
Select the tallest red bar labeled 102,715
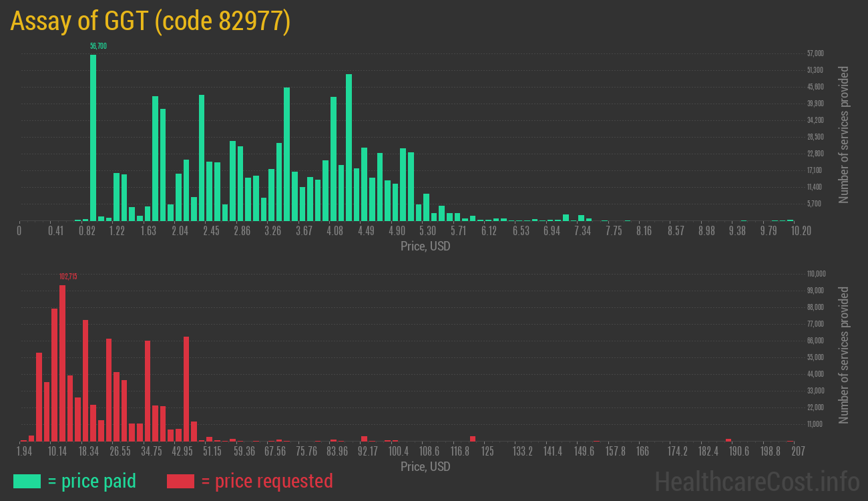(62, 363)
